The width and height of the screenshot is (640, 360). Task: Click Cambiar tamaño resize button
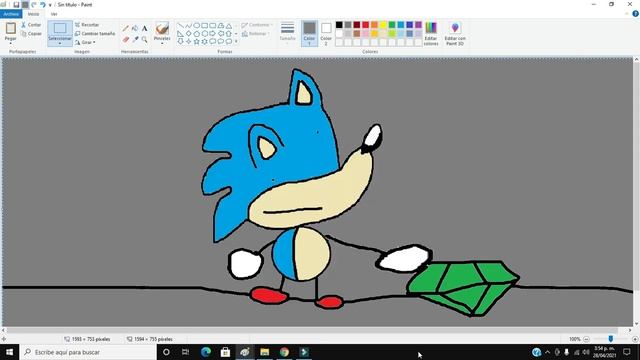(x=95, y=33)
